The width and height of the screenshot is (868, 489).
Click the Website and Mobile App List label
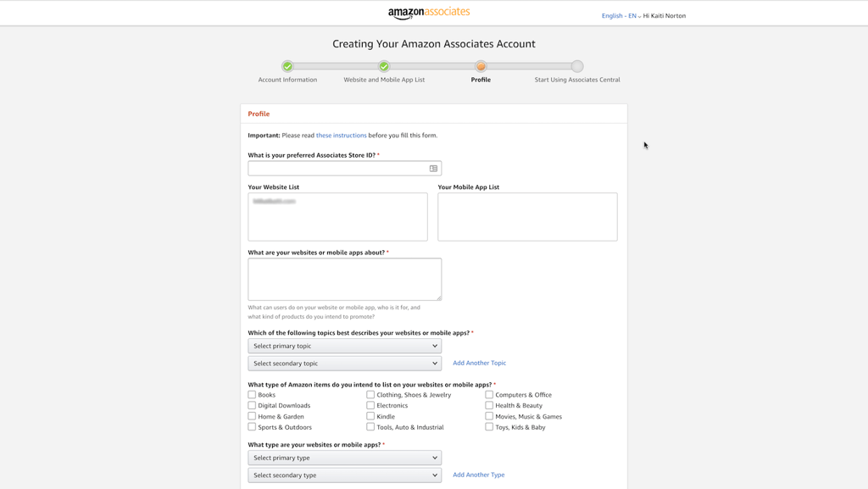pos(384,81)
